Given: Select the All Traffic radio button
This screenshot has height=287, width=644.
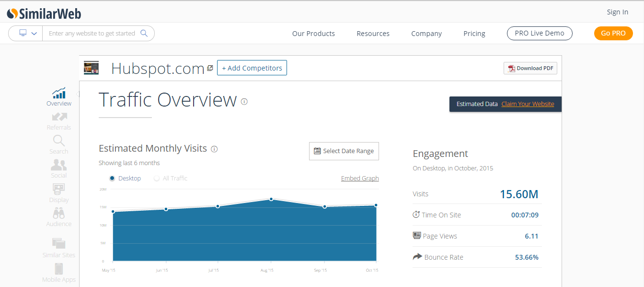Looking at the screenshot, I should (x=157, y=178).
